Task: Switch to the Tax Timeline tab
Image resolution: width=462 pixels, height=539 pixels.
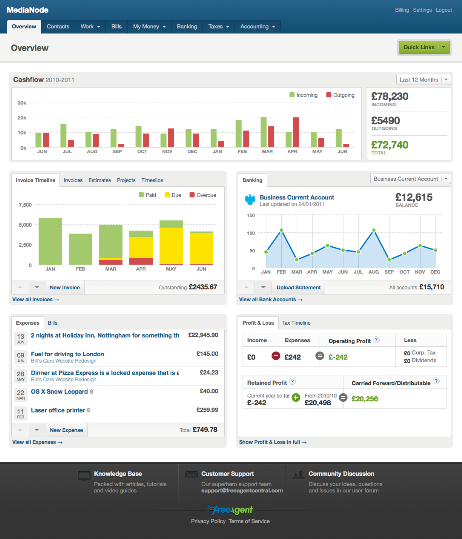Action: tap(296, 323)
